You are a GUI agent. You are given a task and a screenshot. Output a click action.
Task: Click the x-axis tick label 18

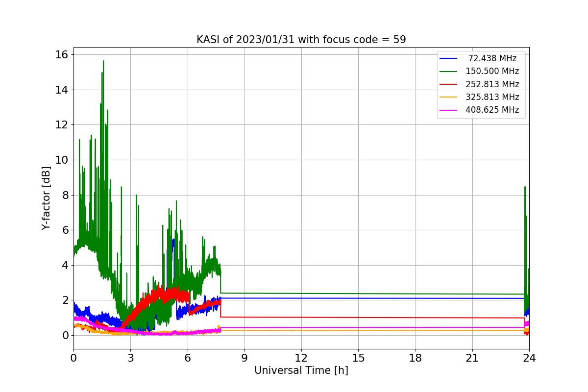click(415, 358)
